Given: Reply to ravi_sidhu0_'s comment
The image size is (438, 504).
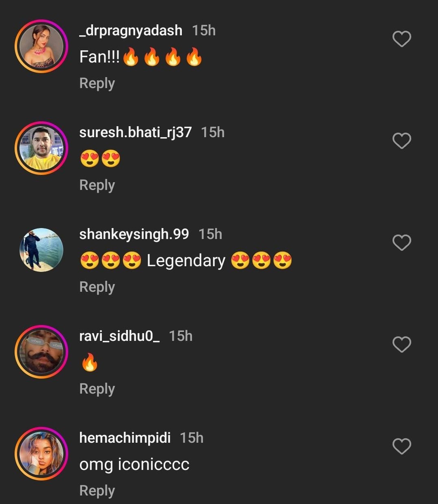Looking at the screenshot, I should [97, 389].
